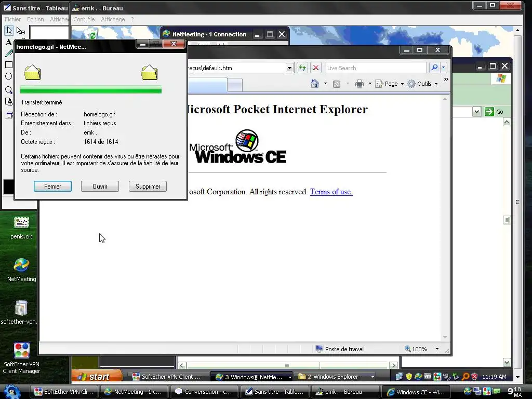Click the 'Transfert terminé' status text
This screenshot has height=399, width=532.
point(42,102)
